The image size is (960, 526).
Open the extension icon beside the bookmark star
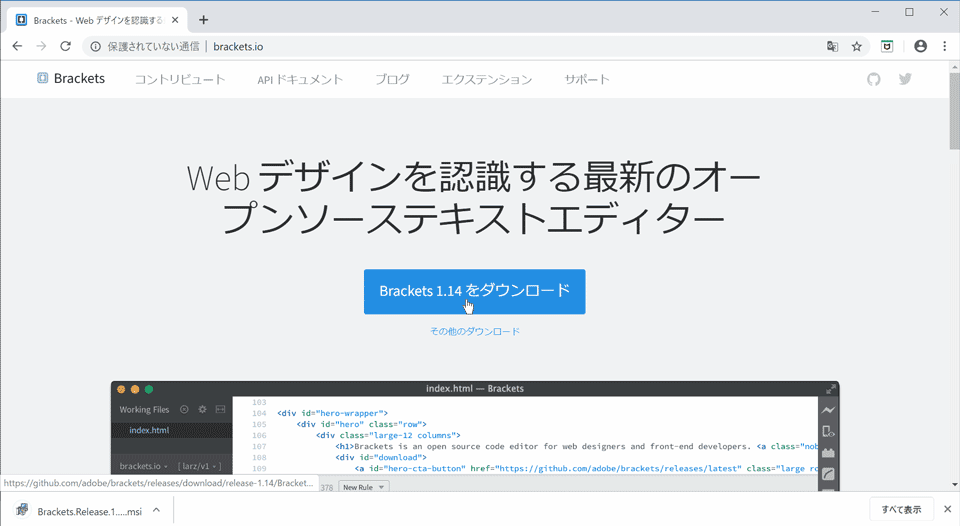pyautogui.click(x=887, y=47)
